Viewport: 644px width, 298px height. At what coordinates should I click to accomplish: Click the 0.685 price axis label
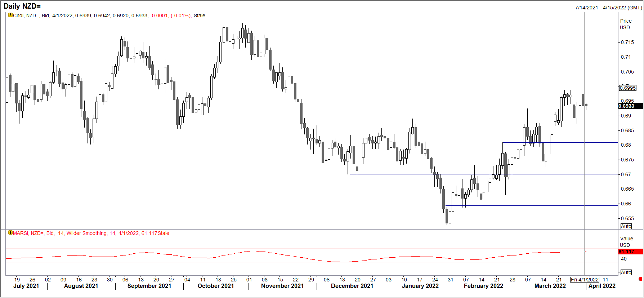coord(627,130)
